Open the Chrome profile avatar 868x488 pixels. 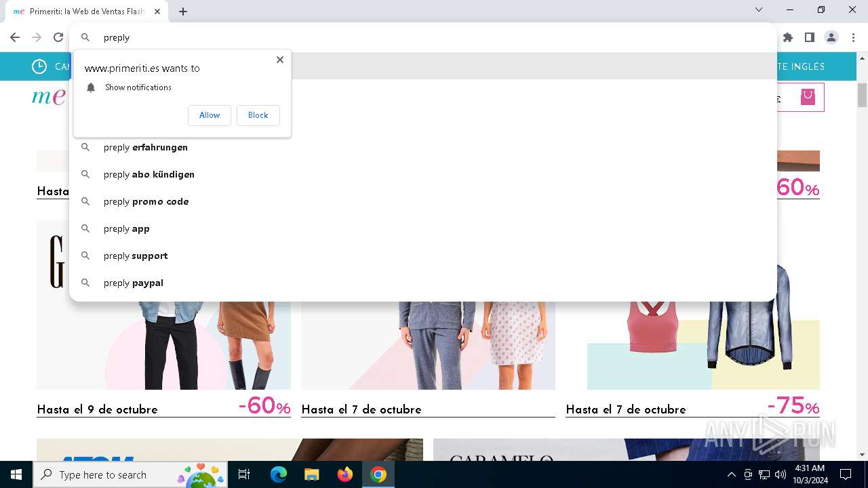831,37
